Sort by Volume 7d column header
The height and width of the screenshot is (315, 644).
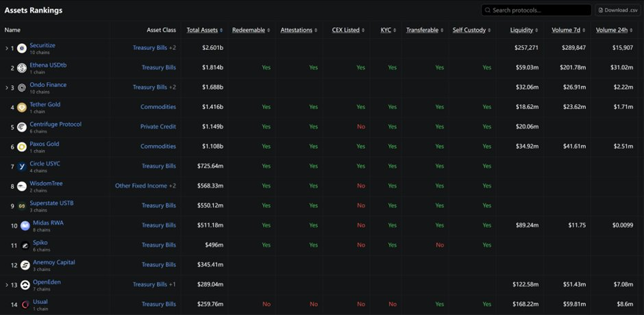[568, 30]
